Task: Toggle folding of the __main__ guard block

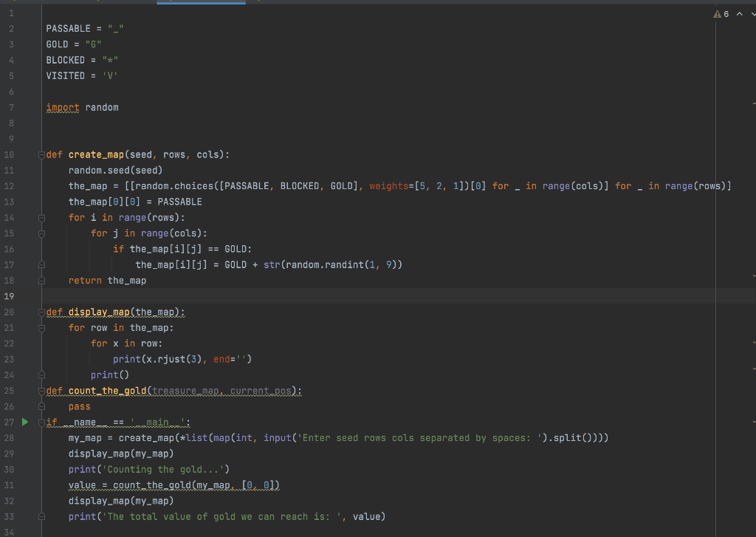Action: tap(42, 422)
